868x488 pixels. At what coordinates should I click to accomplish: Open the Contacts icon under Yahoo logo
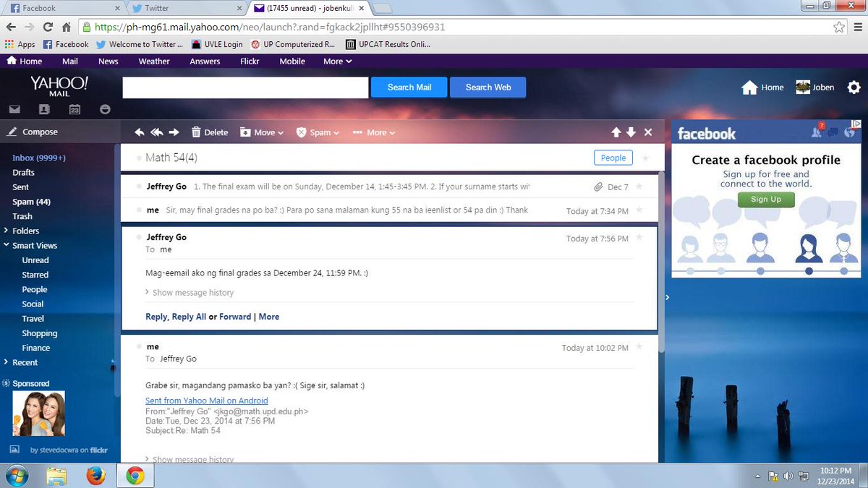tap(44, 110)
